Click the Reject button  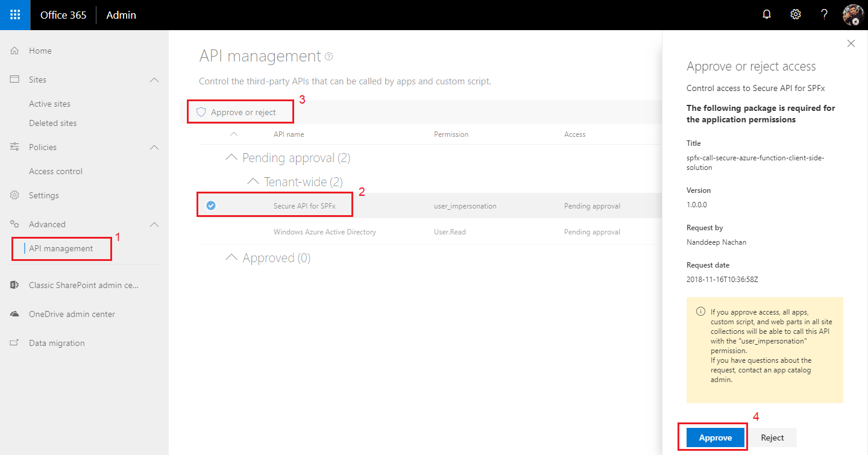point(772,438)
